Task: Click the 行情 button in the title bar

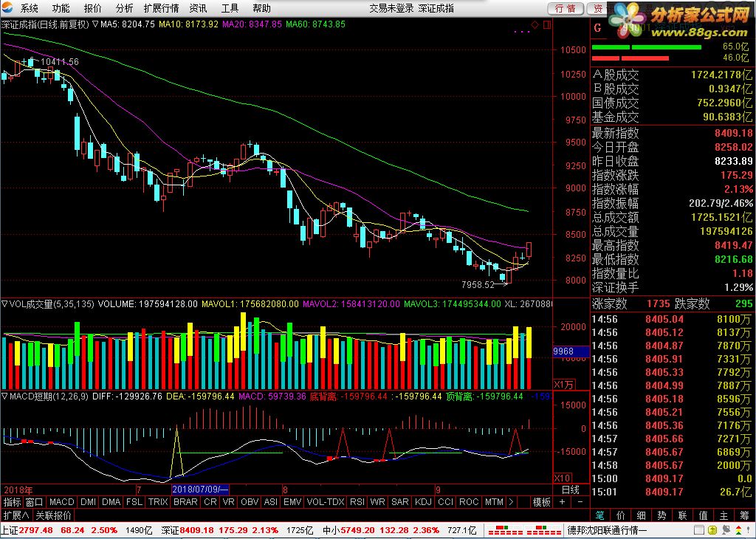Action: pos(566,8)
